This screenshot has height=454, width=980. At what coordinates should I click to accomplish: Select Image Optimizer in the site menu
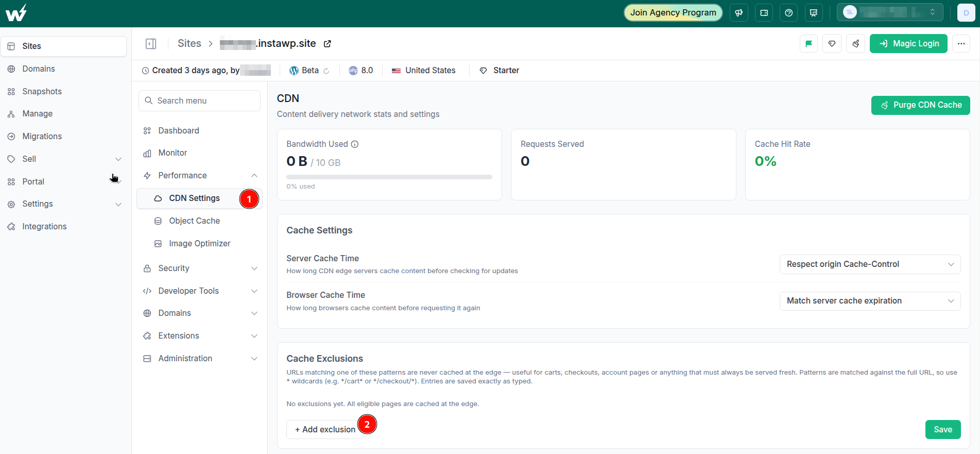click(199, 244)
